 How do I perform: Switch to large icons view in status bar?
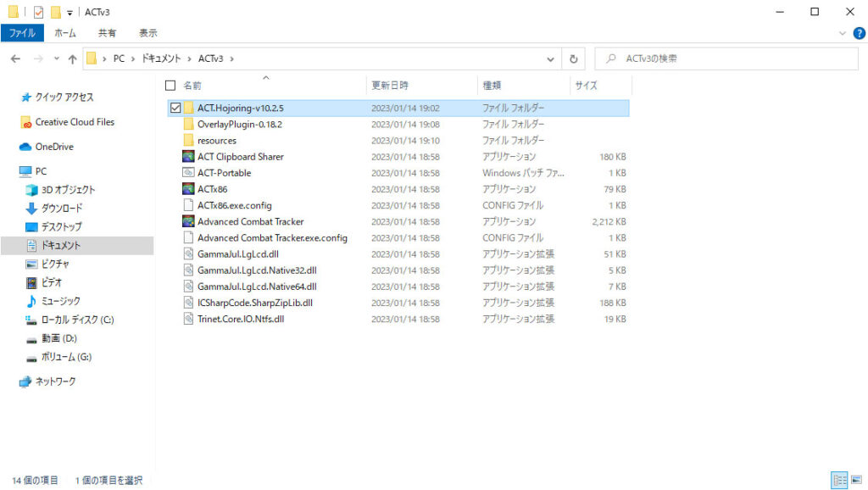856,481
